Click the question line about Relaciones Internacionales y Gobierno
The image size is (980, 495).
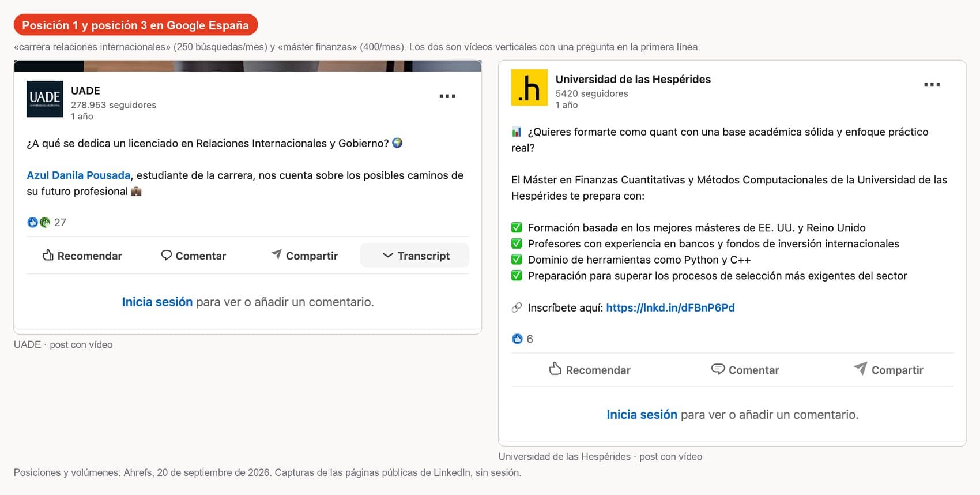(x=214, y=143)
